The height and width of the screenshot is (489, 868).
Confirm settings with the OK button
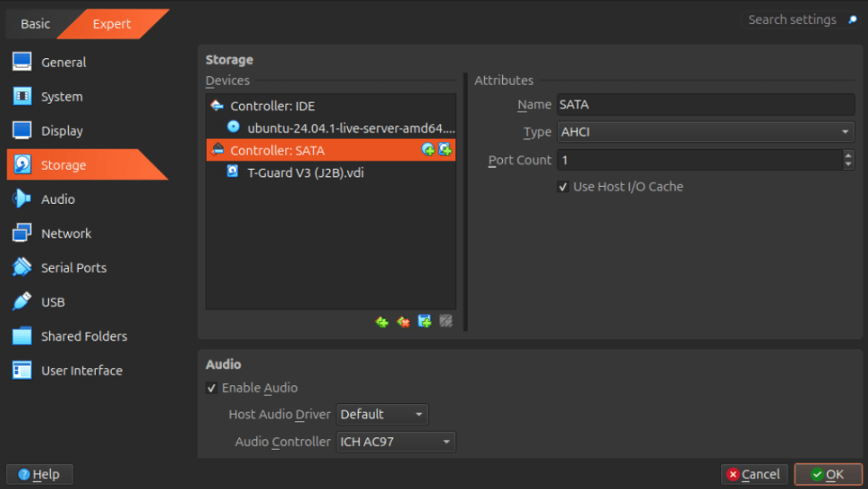point(828,474)
